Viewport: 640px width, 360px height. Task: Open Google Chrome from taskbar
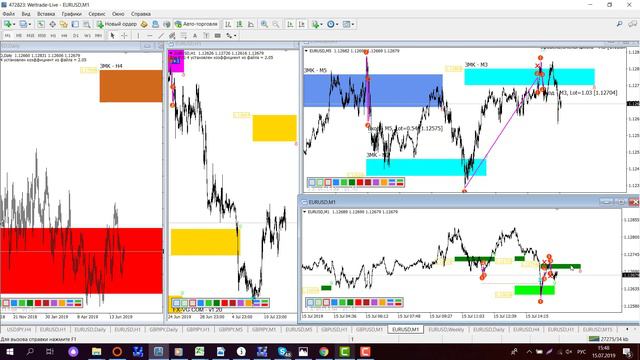click(324, 351)
